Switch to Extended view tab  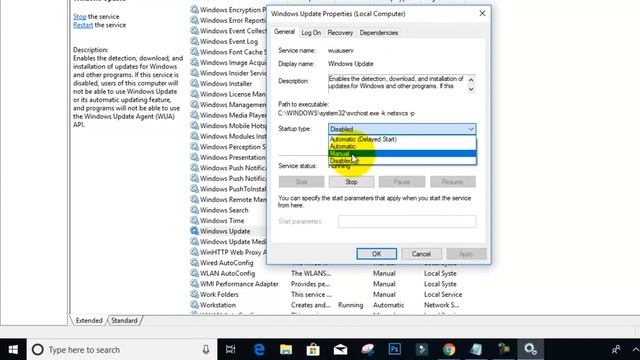89,320
